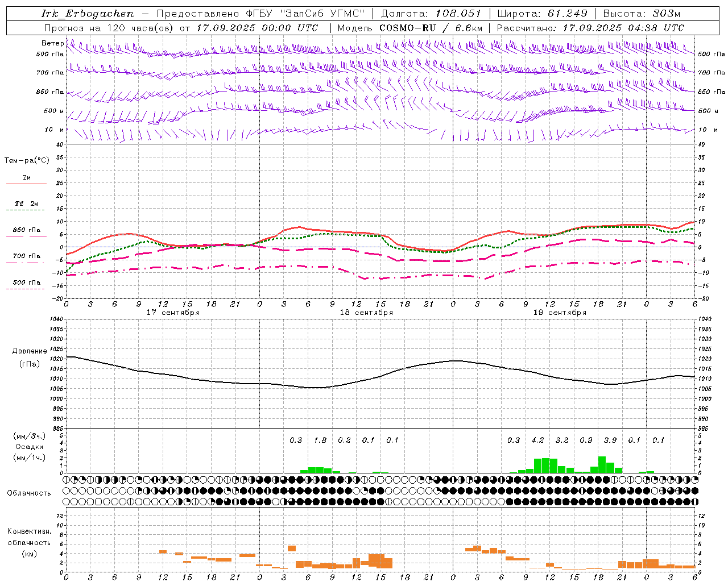This screenshot has width=728, height=582.
Task: Click '1040' on the left pressure axis
Action: pos(55,319)
